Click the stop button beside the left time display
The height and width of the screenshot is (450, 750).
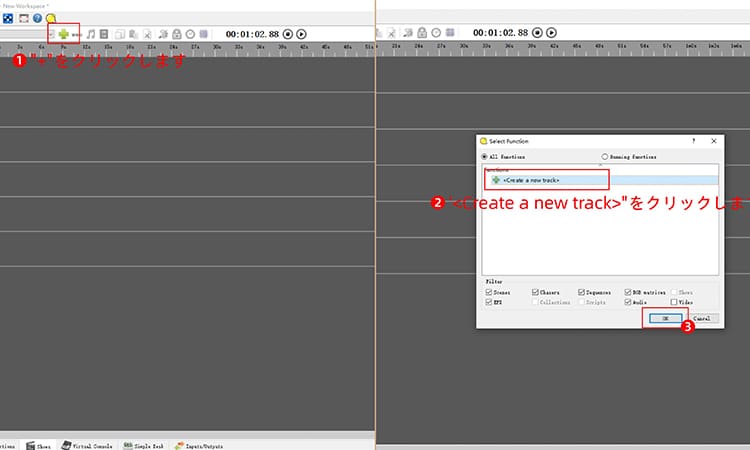point(287,34)
